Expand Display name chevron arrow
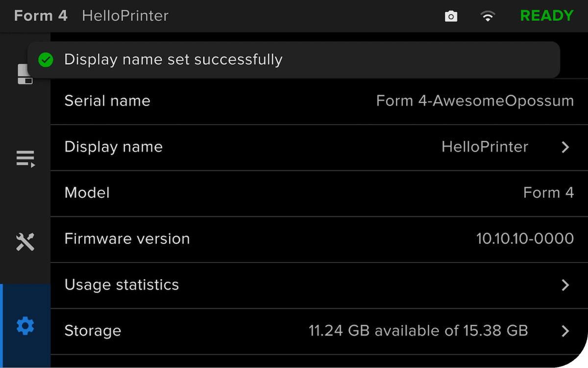 point(565,147)
